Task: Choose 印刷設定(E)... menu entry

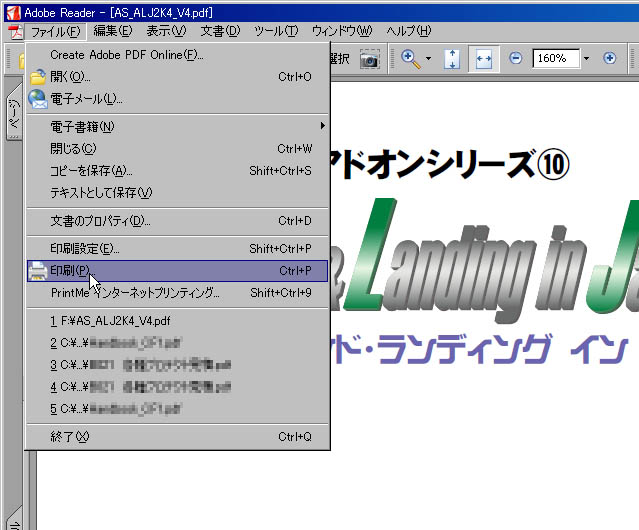Action: (177, 249)
